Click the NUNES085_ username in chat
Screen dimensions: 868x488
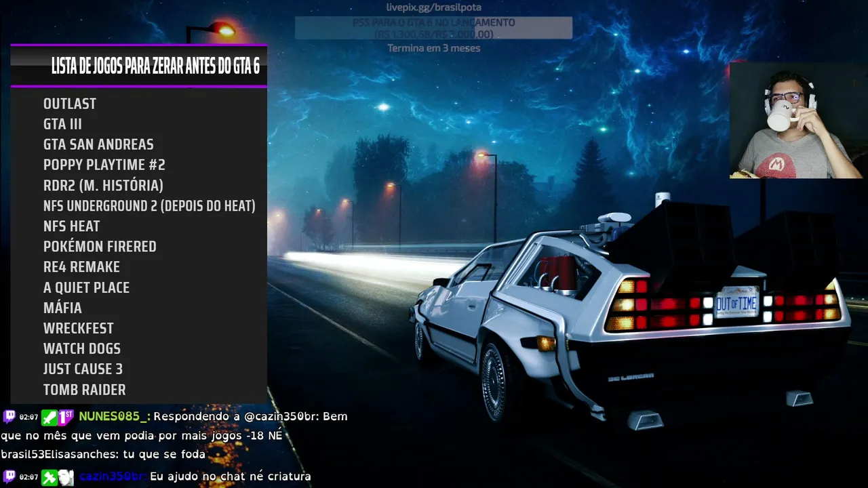point(114,416)
